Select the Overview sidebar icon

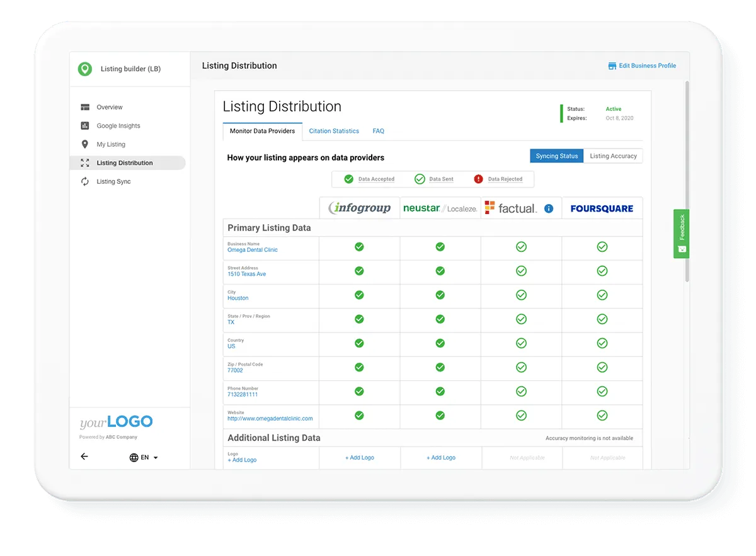(x=86, y=107)
